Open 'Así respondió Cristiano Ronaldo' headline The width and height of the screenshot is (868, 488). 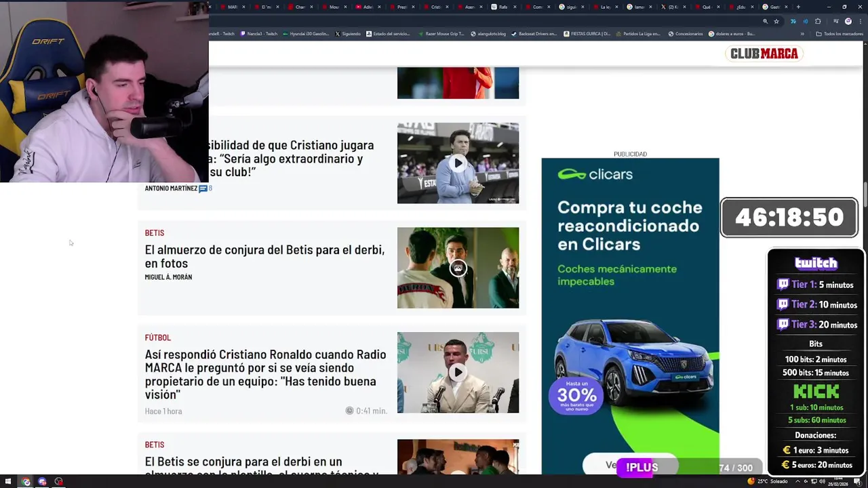(265, 374)
